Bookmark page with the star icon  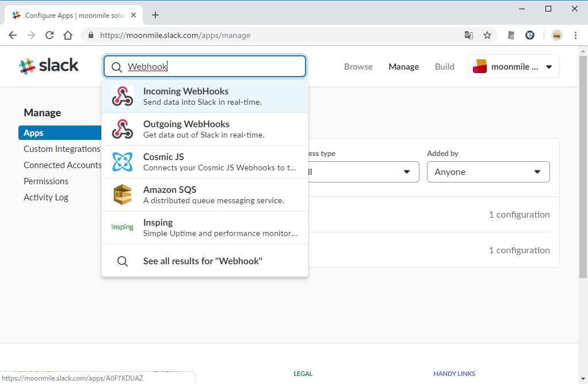(487, 35)
